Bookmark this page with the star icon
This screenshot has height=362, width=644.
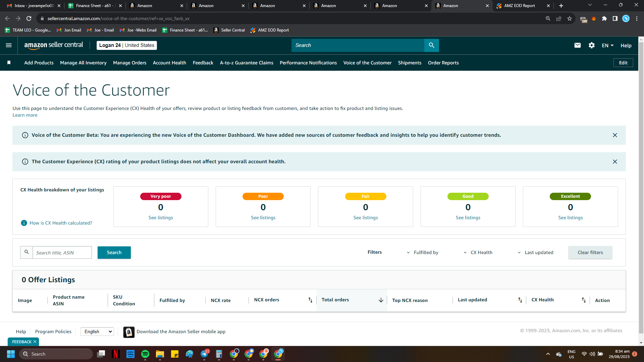coord(570,18)
